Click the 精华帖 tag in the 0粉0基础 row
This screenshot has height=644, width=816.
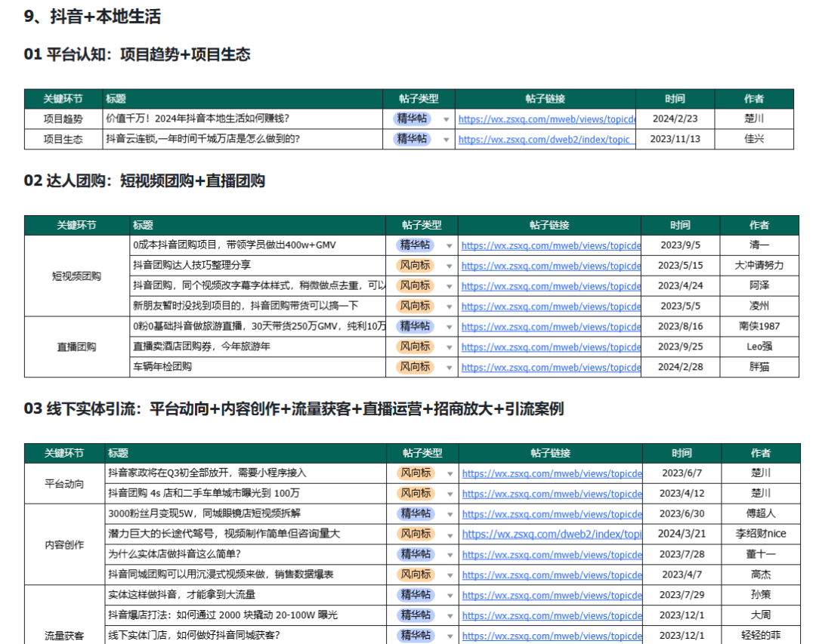(416, 326)
